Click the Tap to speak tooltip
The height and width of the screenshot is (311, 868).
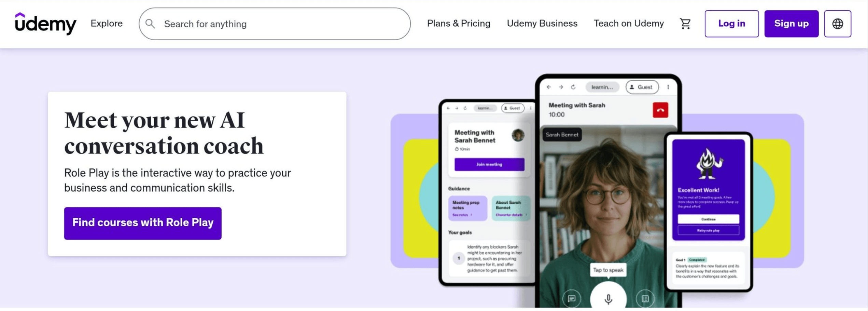tap(608, 270)
